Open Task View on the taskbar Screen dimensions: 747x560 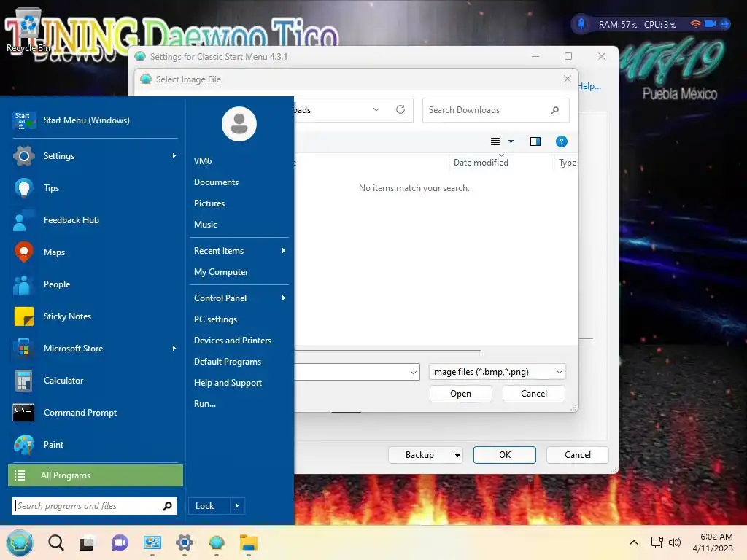click(88, 542)
